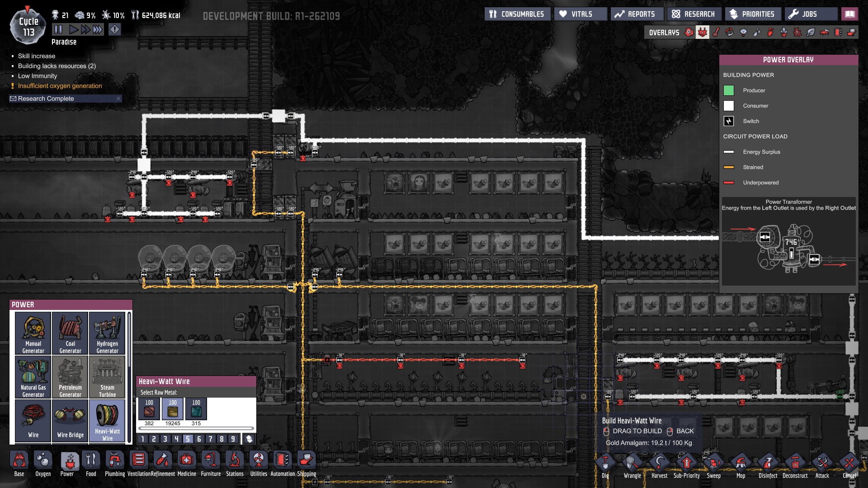Dismiss the Research Complete notification
The image size is (868, 488).
[x=118, y=99]
